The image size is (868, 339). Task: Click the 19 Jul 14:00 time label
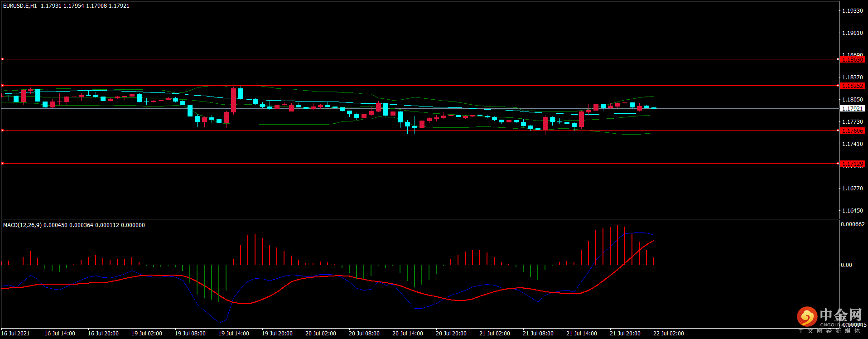pos(234,334)
